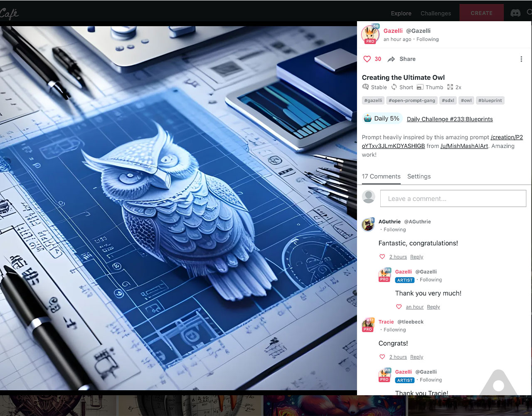Click the Share arrow icon

coord(391,59)
